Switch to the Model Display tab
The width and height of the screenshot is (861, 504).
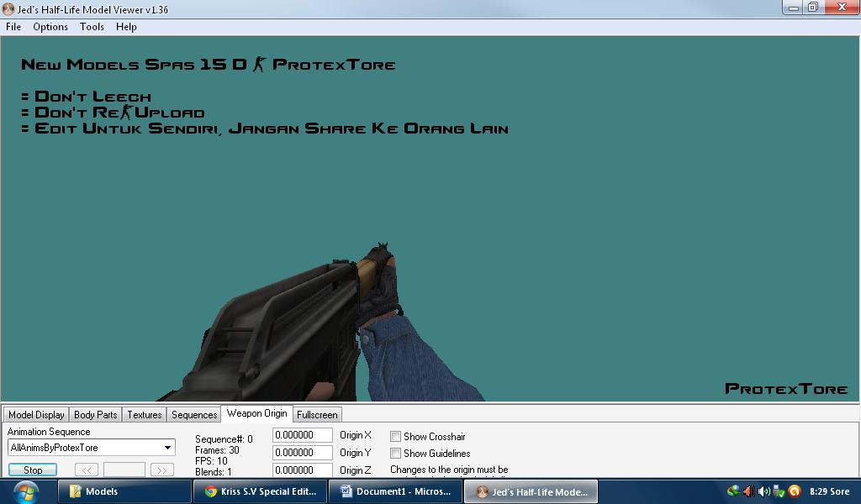click(36, 415)
